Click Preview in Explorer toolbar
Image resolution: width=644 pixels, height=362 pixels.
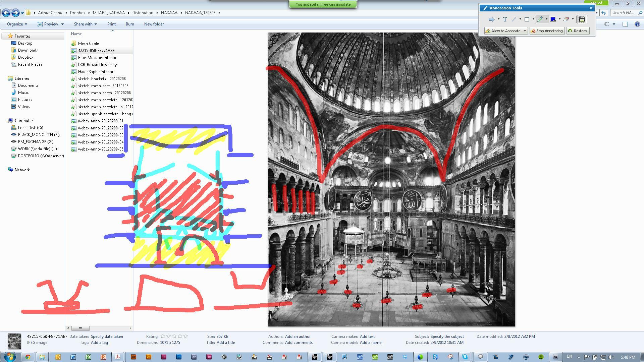[51, 24]
